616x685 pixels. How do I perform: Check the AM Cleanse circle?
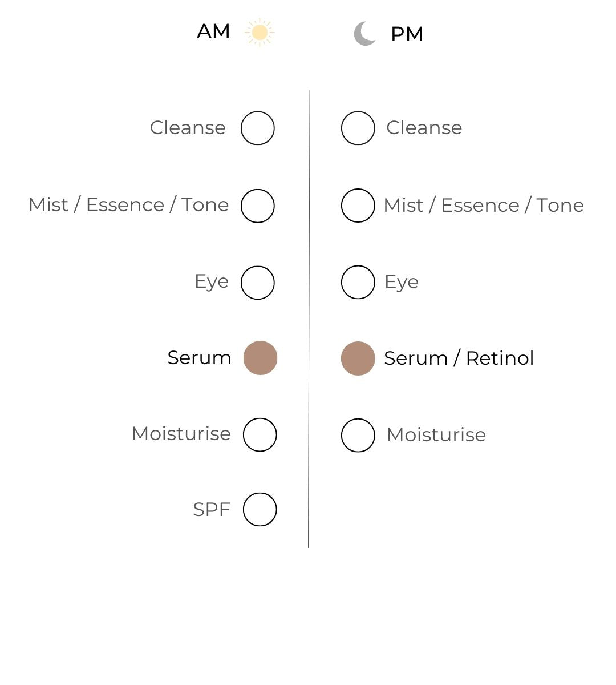(x=258, y=128)
